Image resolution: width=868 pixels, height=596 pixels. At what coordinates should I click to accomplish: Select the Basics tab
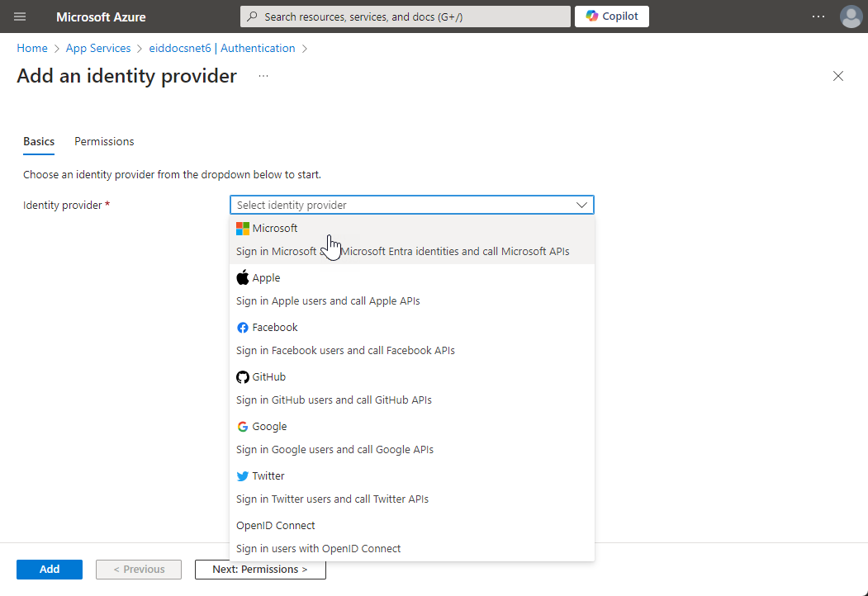click(x=39, y=141)
